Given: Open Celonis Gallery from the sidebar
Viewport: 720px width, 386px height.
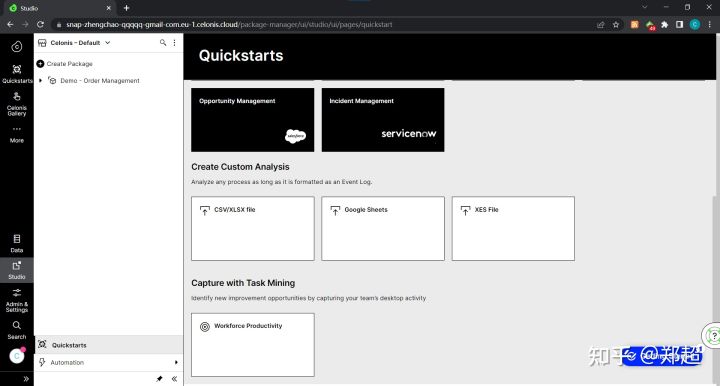Looking at the screenshot, I should click(x=17, y=104).
